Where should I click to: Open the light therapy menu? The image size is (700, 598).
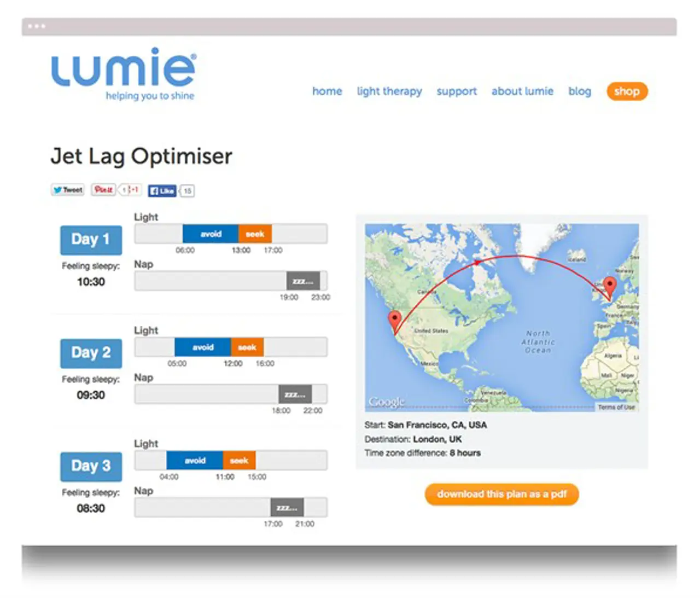[389, 91]
